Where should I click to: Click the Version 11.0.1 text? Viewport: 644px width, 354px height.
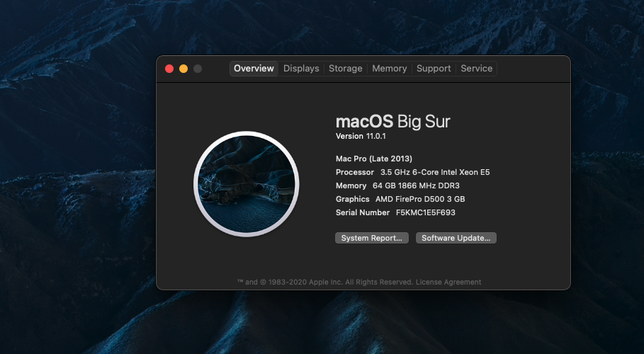pos(361,137)
